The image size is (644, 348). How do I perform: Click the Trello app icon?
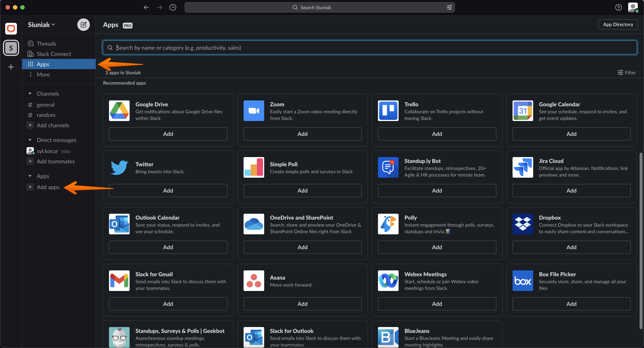coord(388,111)
